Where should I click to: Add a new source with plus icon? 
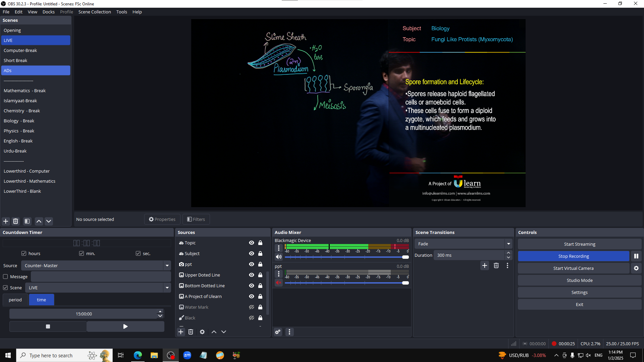(x=181, y=332)
